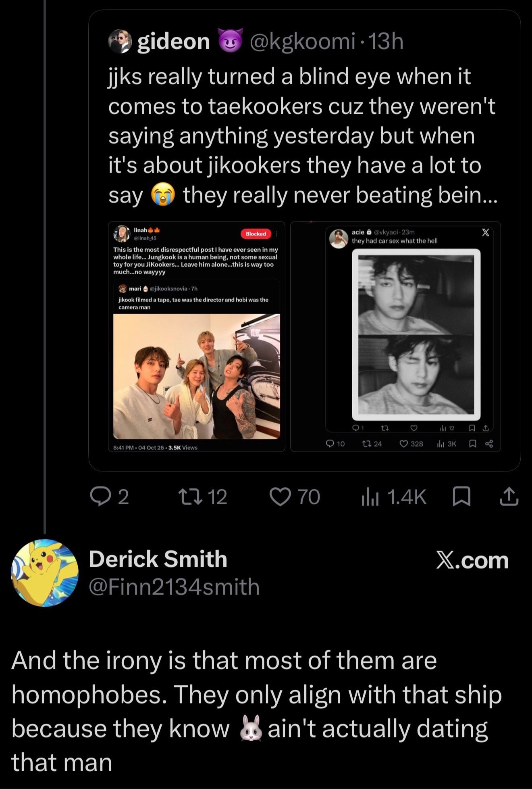
Task: Share gideon's tweet via share icon
Action: tap(509, 497)
